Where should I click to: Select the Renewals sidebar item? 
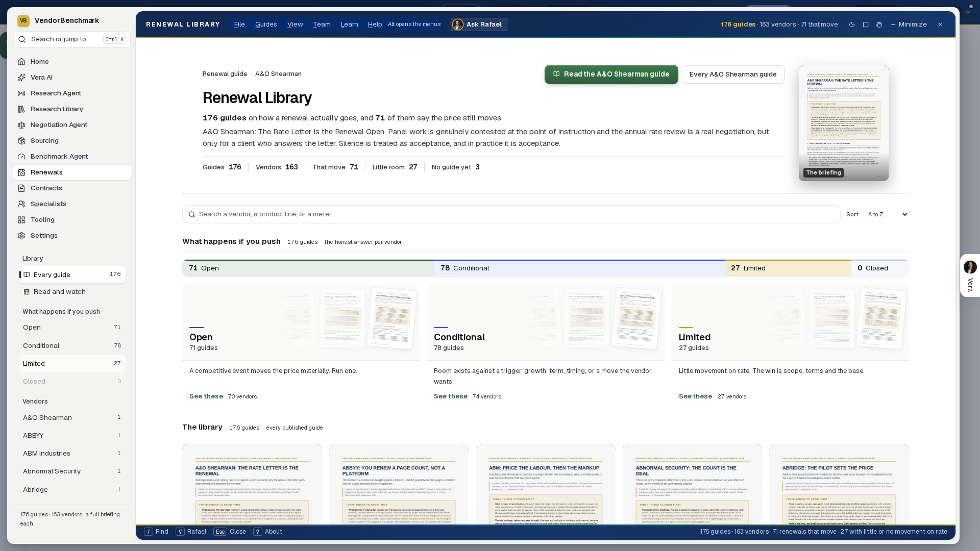pyautogui.click(x=72, y=172)
